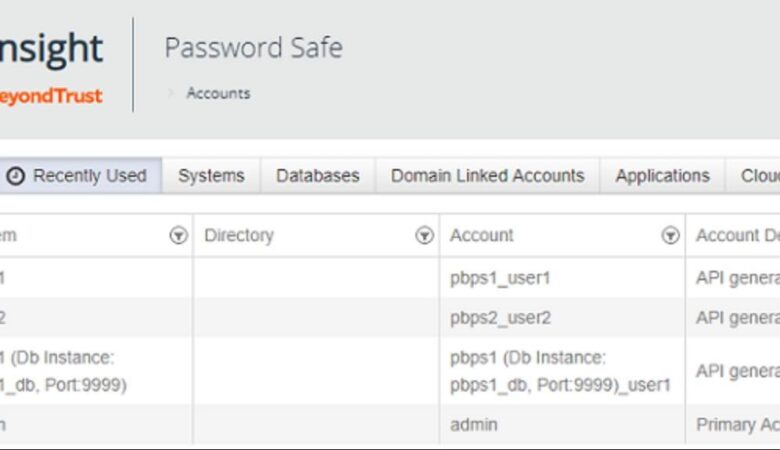Click the breadcrumb arrow before Accounts
Screen dimensions: 780x450
[x=171, y=93]
